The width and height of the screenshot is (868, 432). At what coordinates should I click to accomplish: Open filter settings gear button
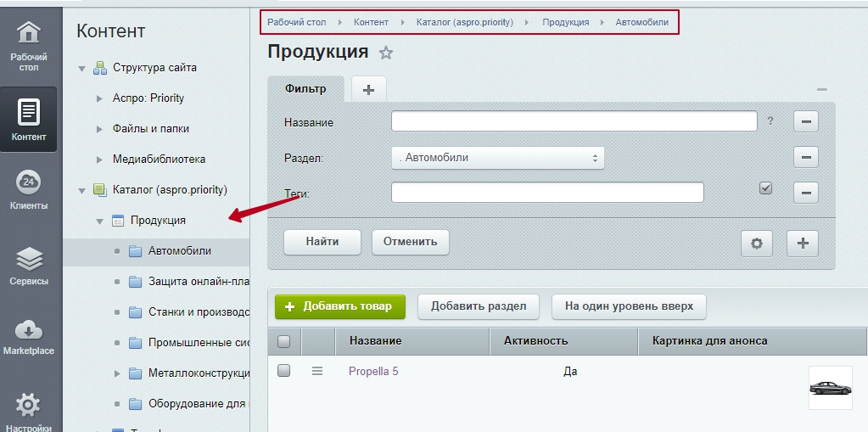pyautogui.click(x=756, y=243)
